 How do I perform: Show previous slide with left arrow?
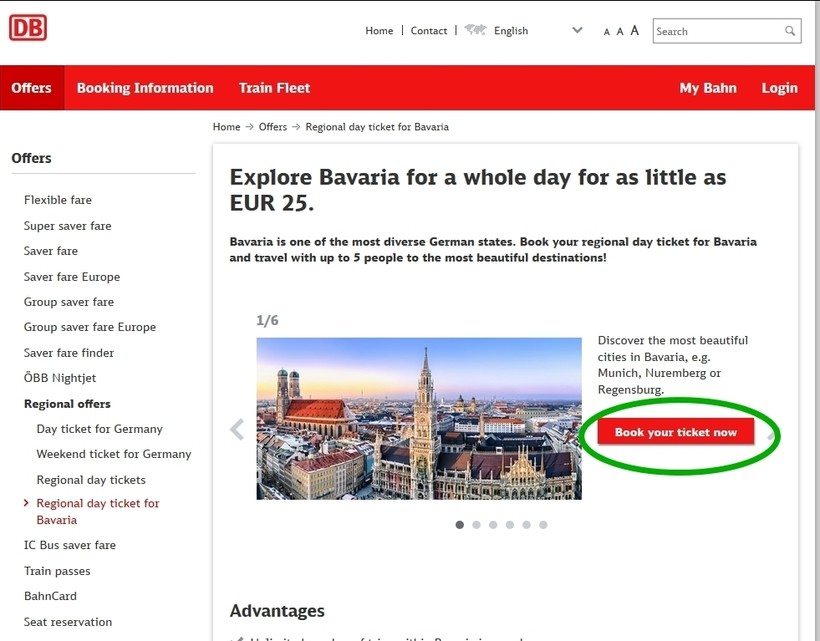pos(237,429)
